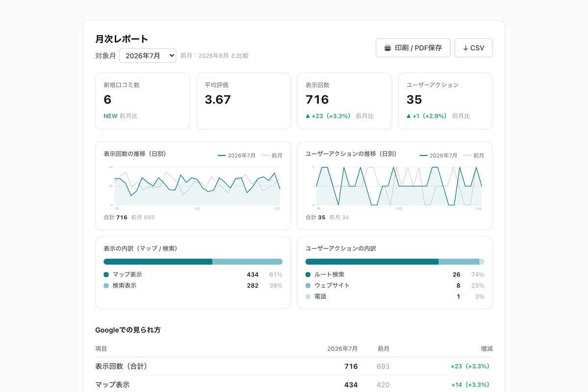Click the マップ表示 count 434
Image resolution: width=588 pixels, height=392 pixels.
pos(252,274)
